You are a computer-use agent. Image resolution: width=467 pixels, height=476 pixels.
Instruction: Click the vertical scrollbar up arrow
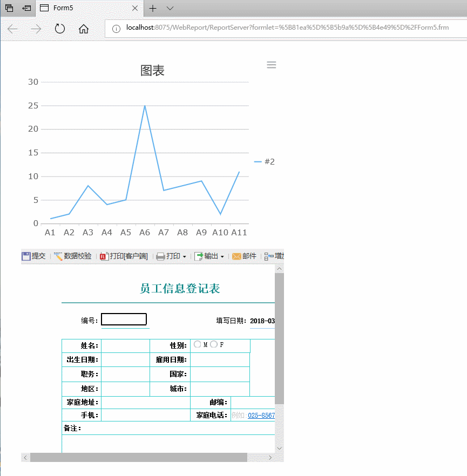[x=279, y=269]
